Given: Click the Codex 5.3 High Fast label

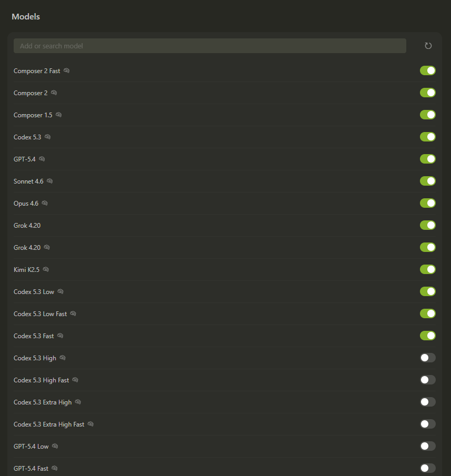Looking at the screenshot, I should [41, 380].
